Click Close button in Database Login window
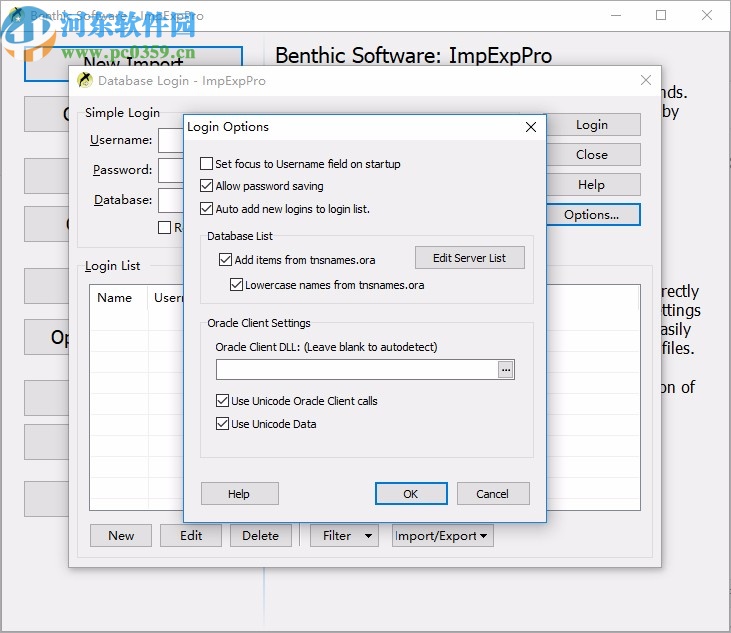 (593, 154)
